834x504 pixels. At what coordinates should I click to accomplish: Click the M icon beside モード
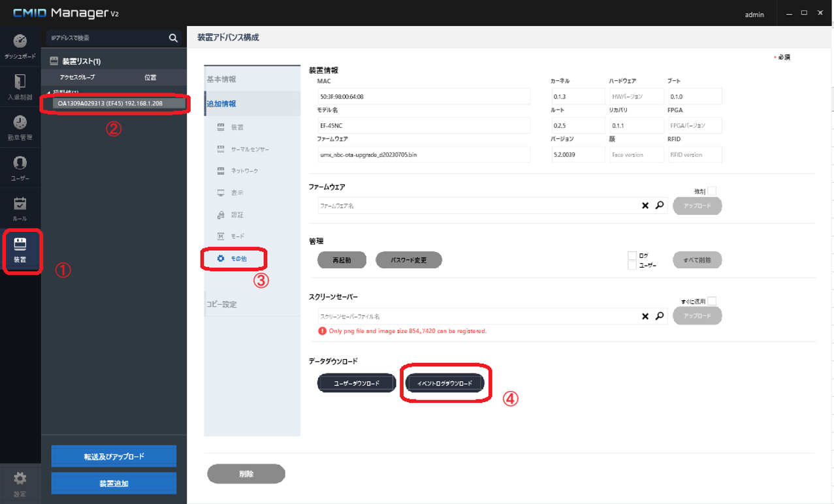click(221, 236)
